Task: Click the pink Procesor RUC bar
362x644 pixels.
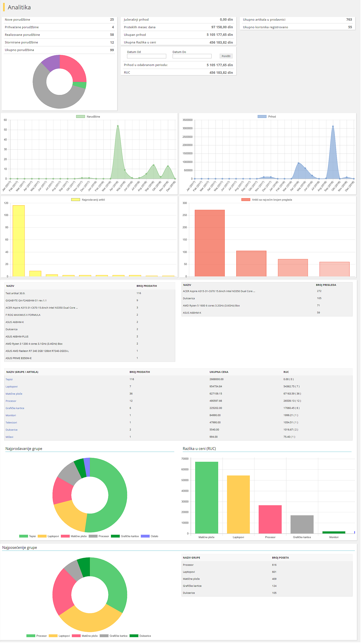Action: click(x=271, y=521)
